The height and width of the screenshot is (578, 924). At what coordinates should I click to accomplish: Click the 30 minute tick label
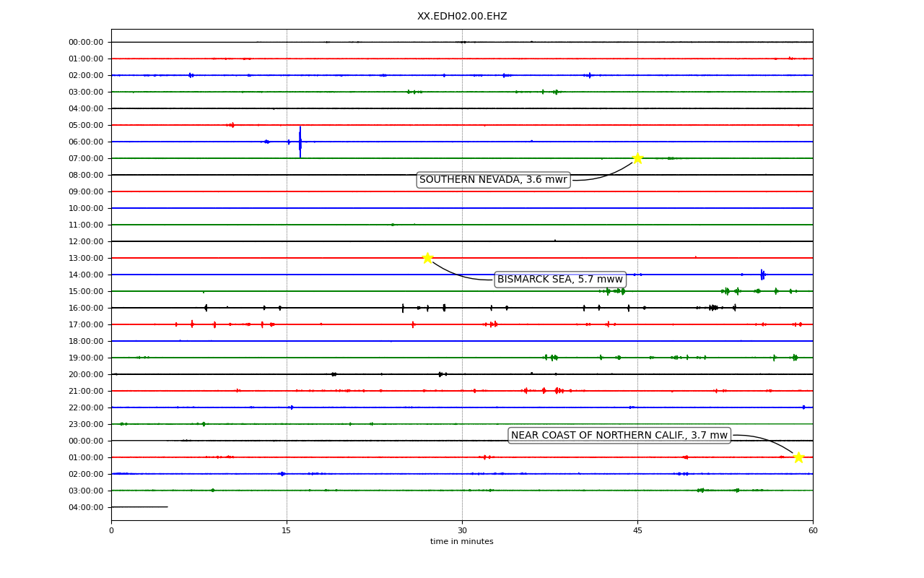(462, 531)
